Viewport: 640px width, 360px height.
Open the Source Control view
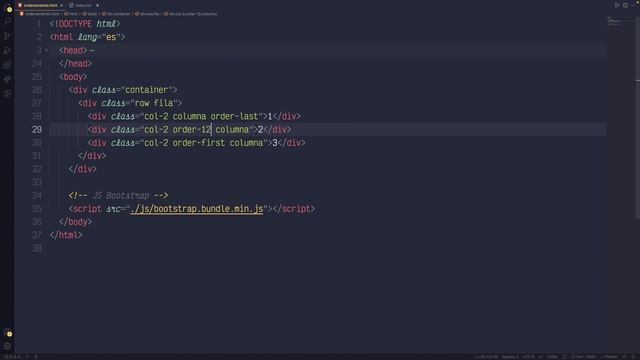7,36
